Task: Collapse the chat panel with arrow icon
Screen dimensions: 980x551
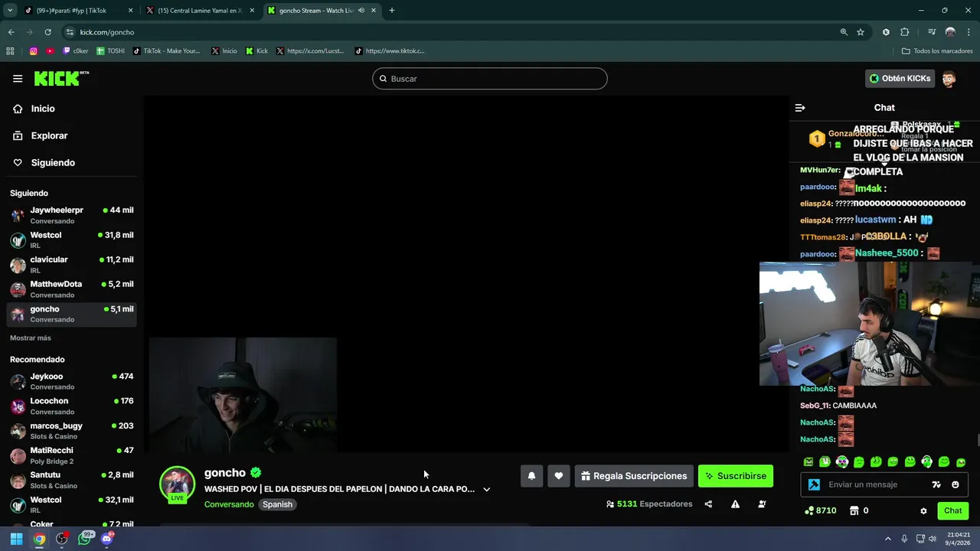Action: click(800, 108)
